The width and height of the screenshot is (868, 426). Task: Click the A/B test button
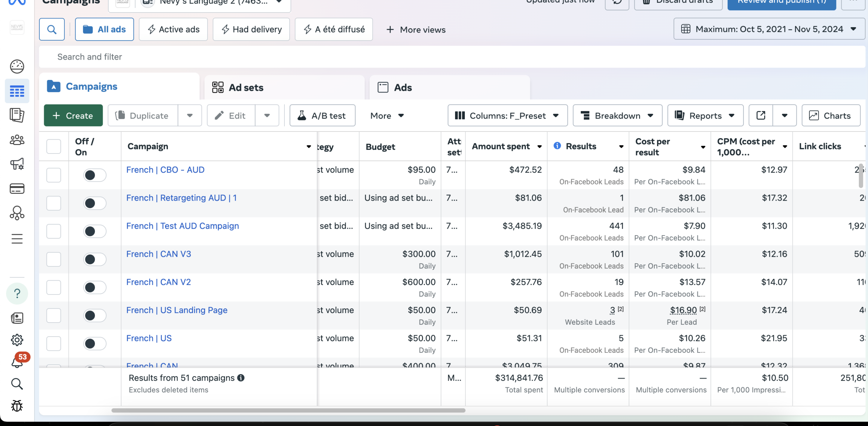click(322, 116)
